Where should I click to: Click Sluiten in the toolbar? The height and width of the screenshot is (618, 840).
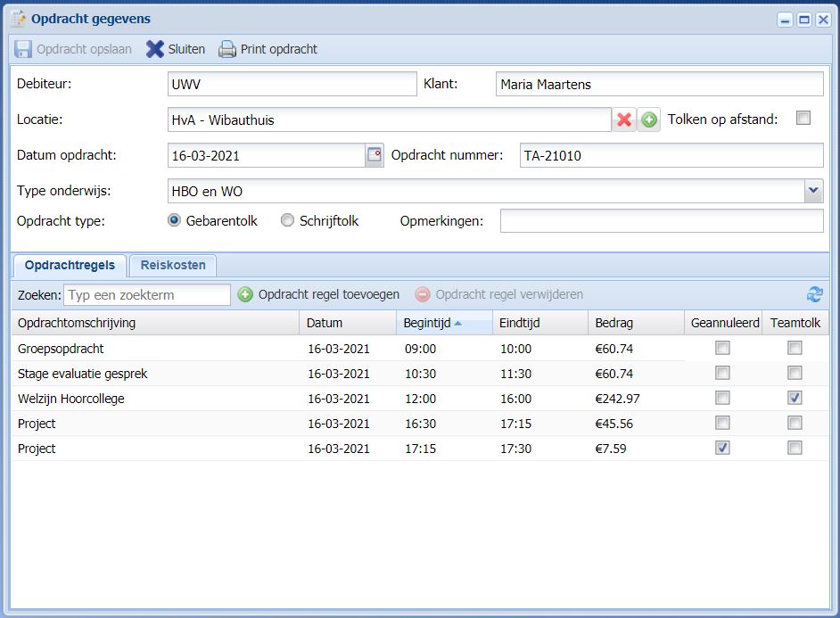[176, 49]
